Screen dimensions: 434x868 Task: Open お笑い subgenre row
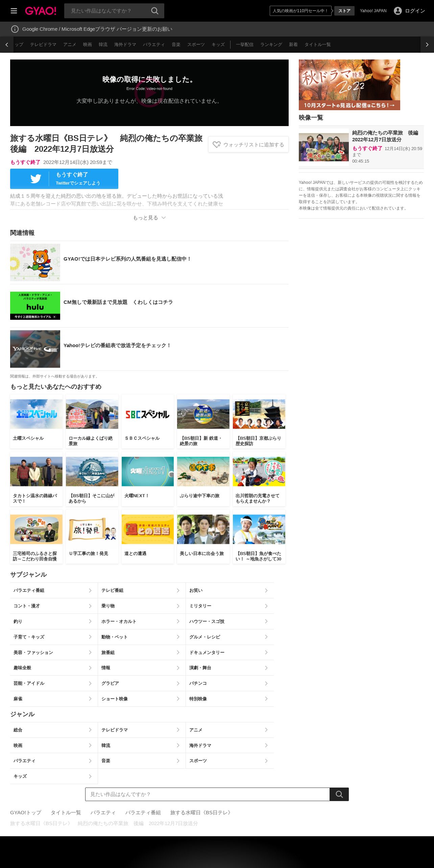coord(230,590)
